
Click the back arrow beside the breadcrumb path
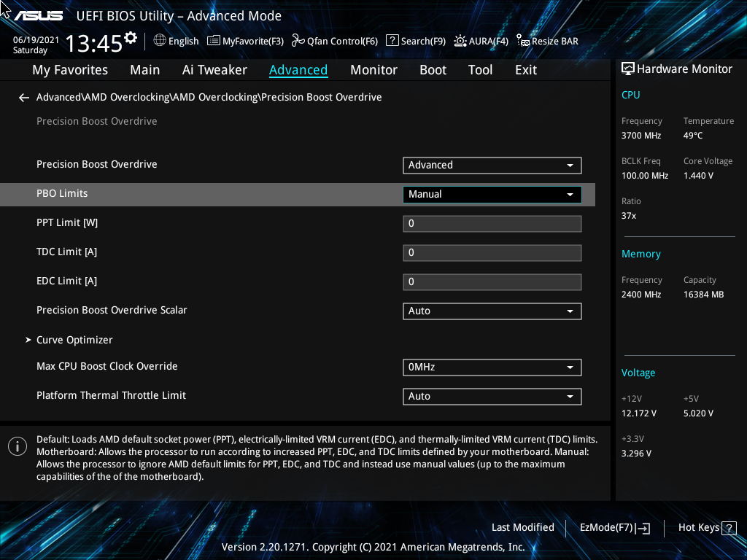[24, 98]
